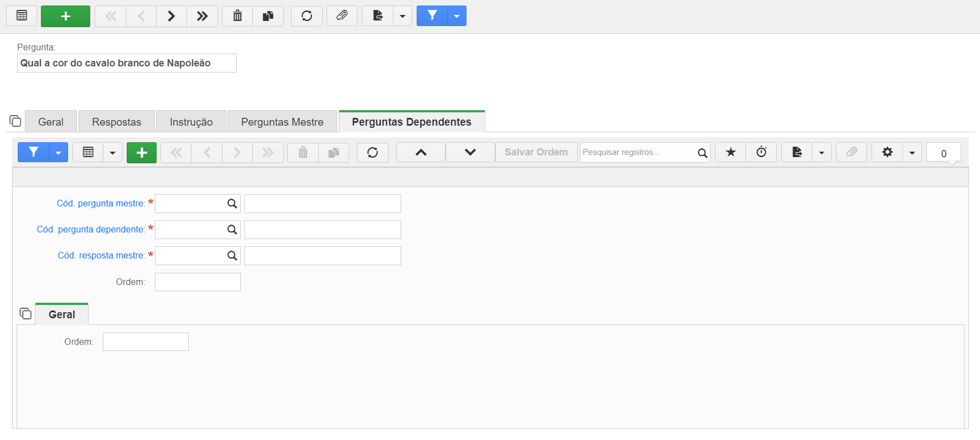Go to previous record in top toolbar
Image resolution: width=980 pixels, height=440 pixels.
pos(141,16)
